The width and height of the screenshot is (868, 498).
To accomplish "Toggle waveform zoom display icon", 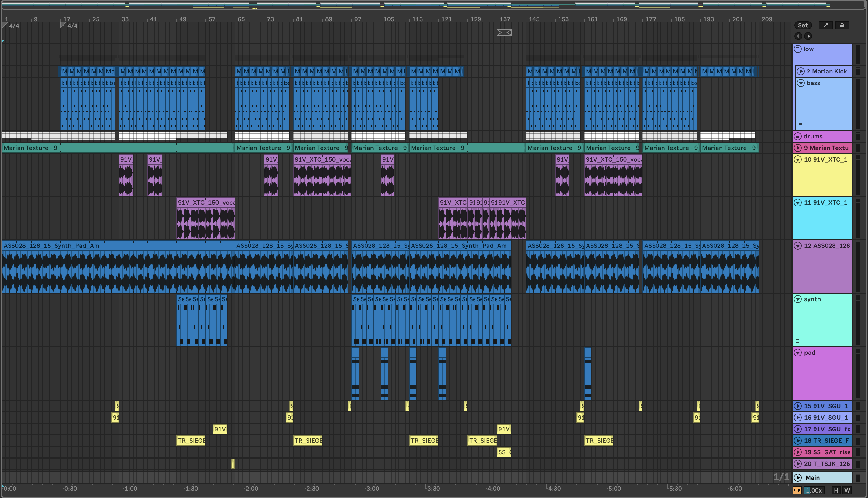I will click(x=797, y=490).
